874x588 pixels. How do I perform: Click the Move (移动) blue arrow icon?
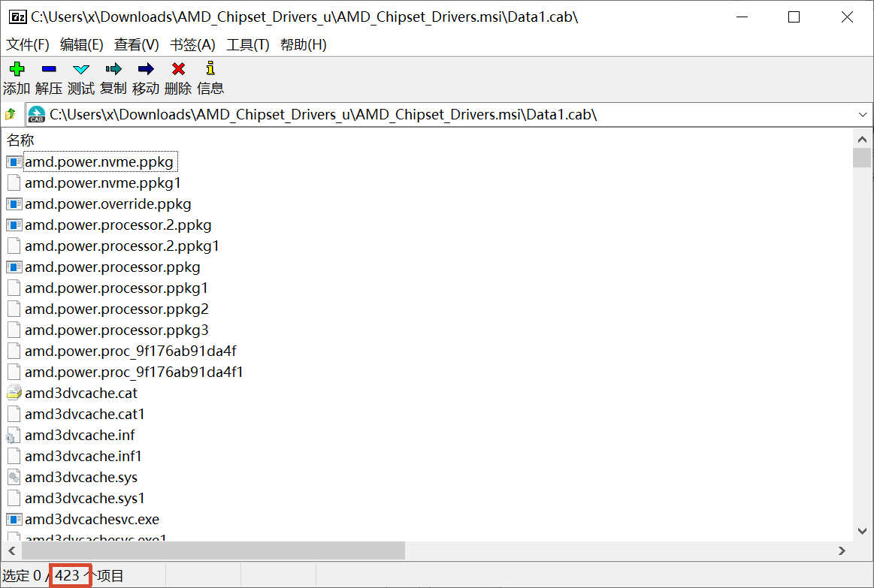146,69
